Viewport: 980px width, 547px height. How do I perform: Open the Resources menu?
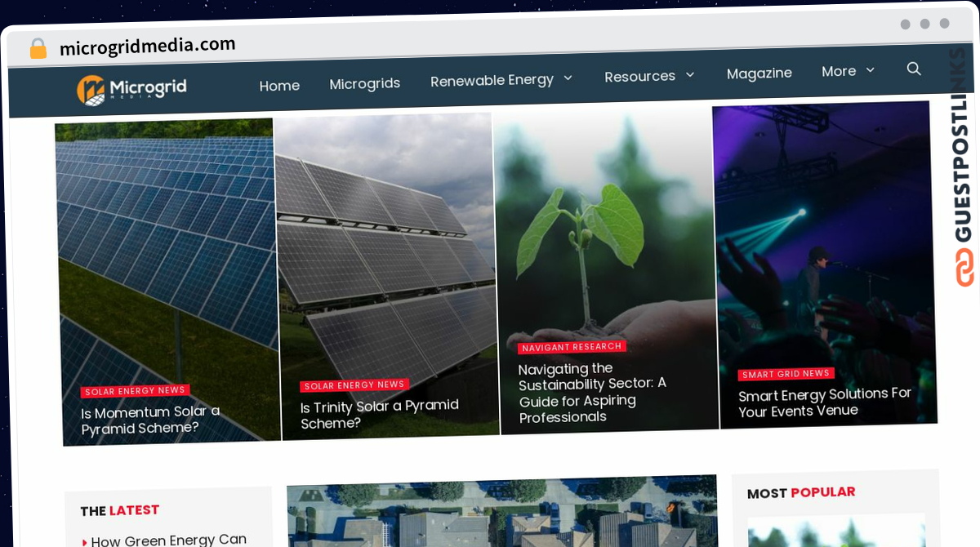click(x=639, y=76)
